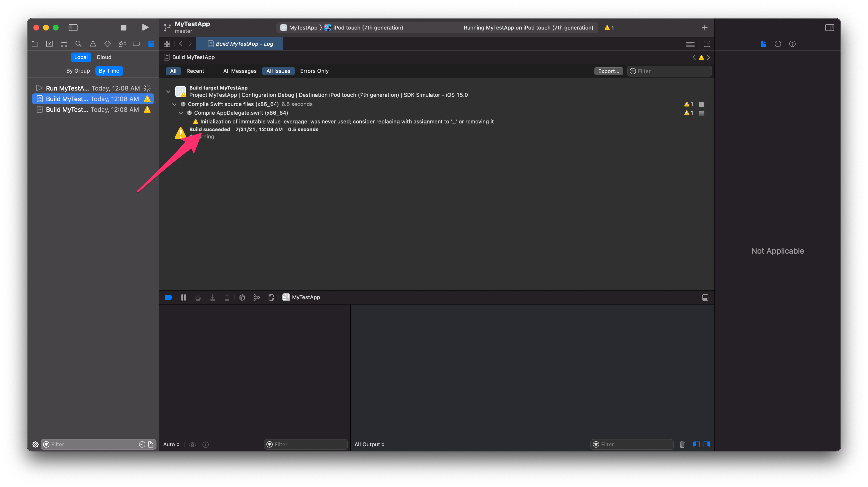Open the Issue navigator warning icon
This screenshot has width=868, height=487.
pos(93,44)
